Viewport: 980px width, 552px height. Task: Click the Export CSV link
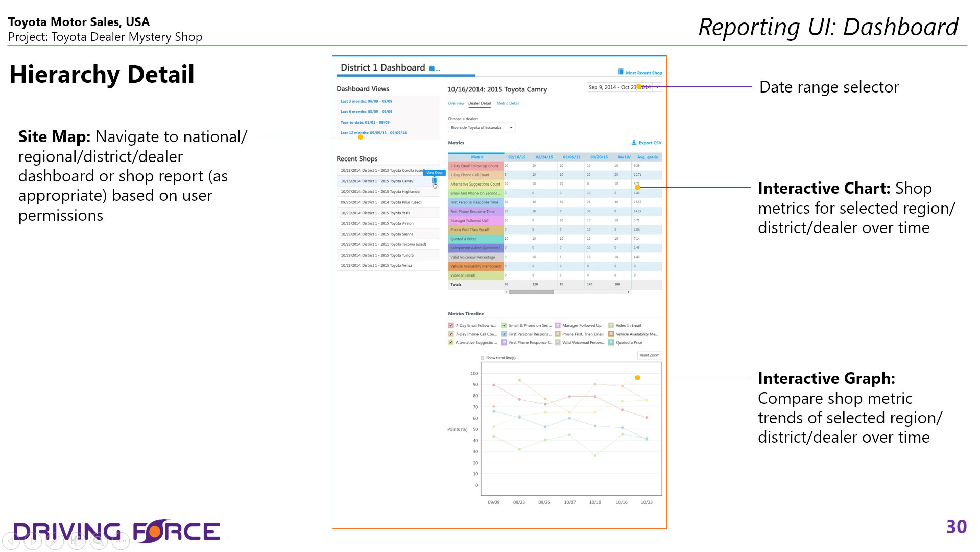(650, 143)
